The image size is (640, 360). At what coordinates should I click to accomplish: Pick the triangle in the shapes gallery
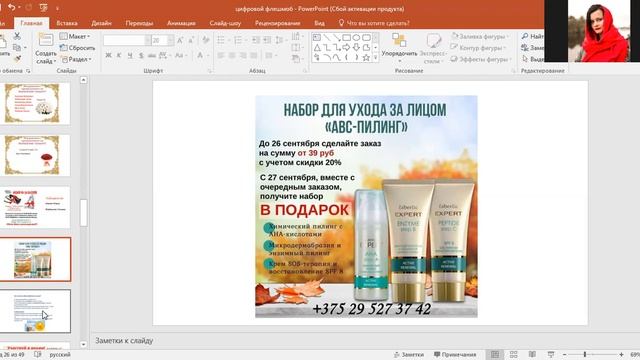pos(317,48)
